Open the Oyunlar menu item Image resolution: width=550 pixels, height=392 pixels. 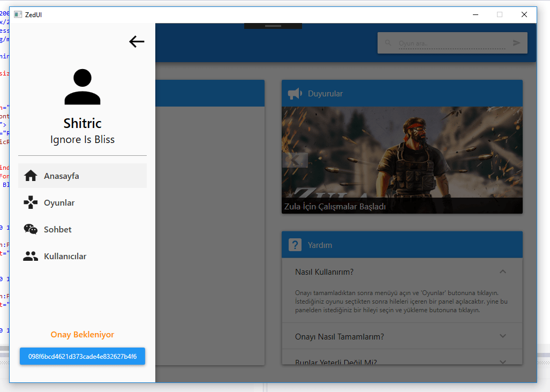(x=82, y=202)
